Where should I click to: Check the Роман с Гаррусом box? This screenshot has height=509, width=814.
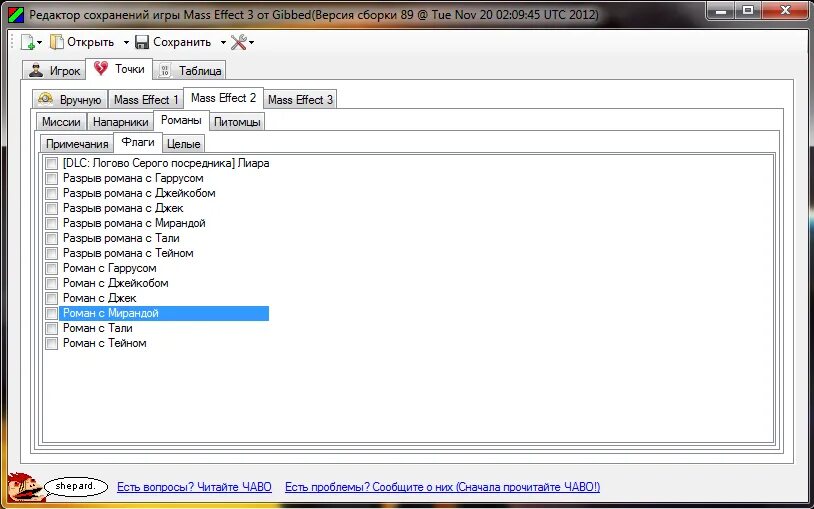(51, 269)
